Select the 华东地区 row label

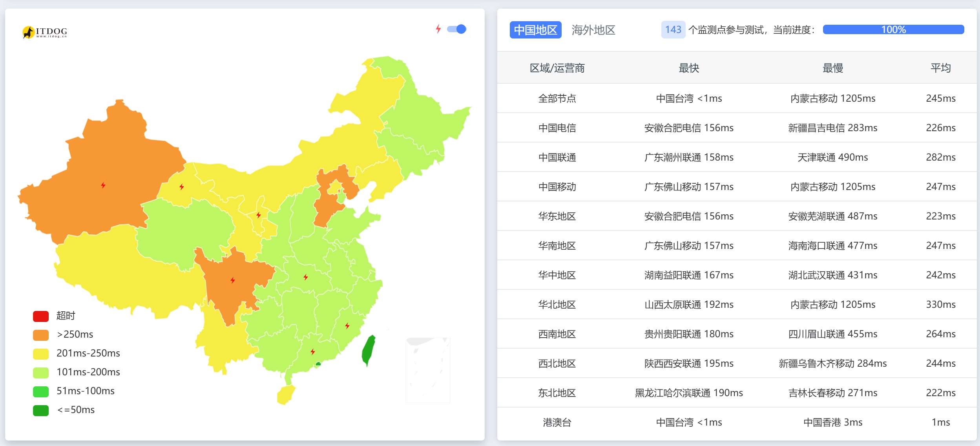coord(557,216)
